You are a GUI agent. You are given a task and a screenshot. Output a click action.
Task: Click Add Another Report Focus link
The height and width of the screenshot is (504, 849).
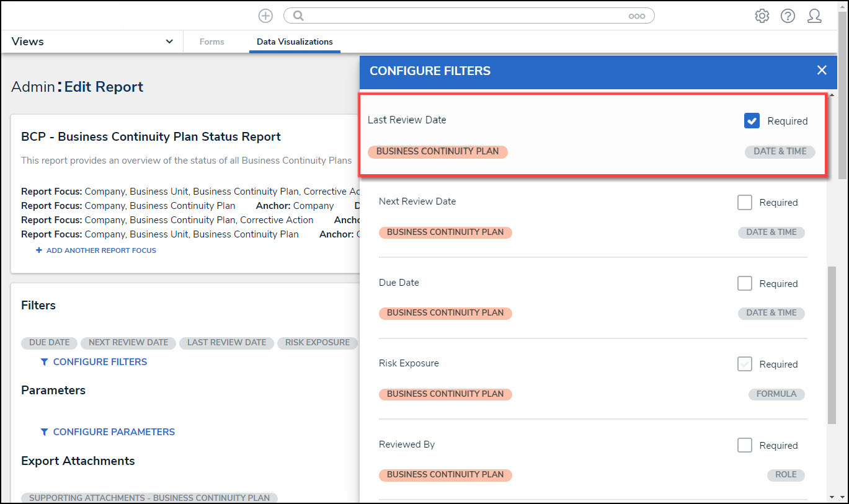[100, 250]
